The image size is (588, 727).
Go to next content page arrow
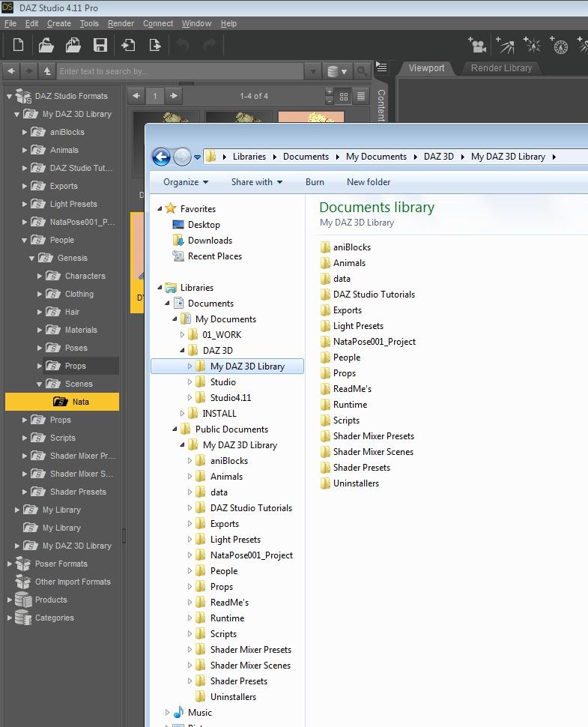174,96
